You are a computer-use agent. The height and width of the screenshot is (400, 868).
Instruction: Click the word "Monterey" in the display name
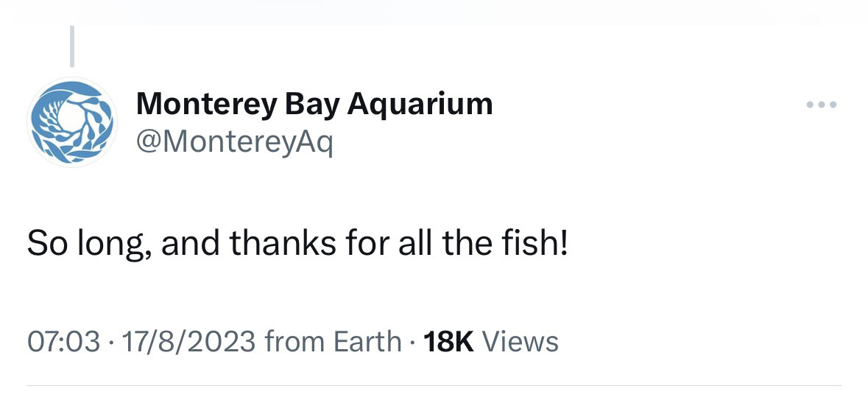[x=205, y=105]
